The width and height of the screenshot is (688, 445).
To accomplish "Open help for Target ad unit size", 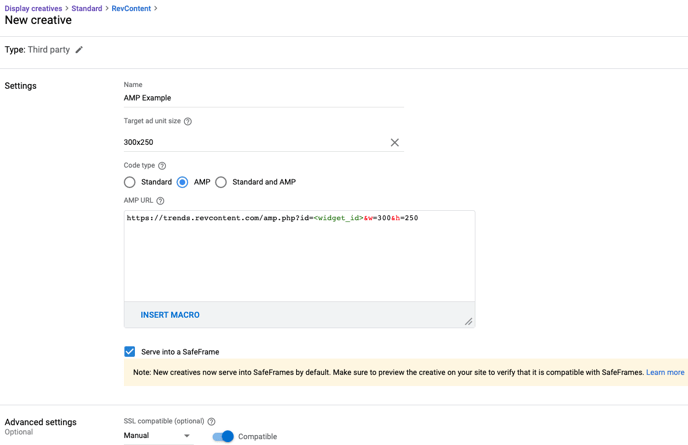I will tap(188, 122).
